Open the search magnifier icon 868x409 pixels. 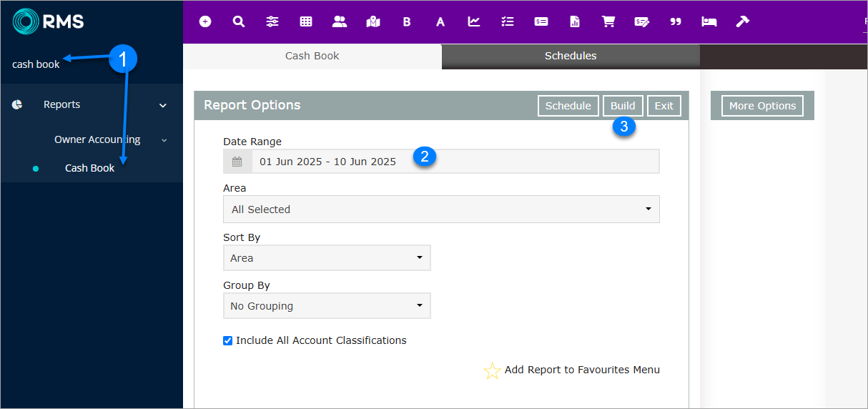(x=239, y=21)
